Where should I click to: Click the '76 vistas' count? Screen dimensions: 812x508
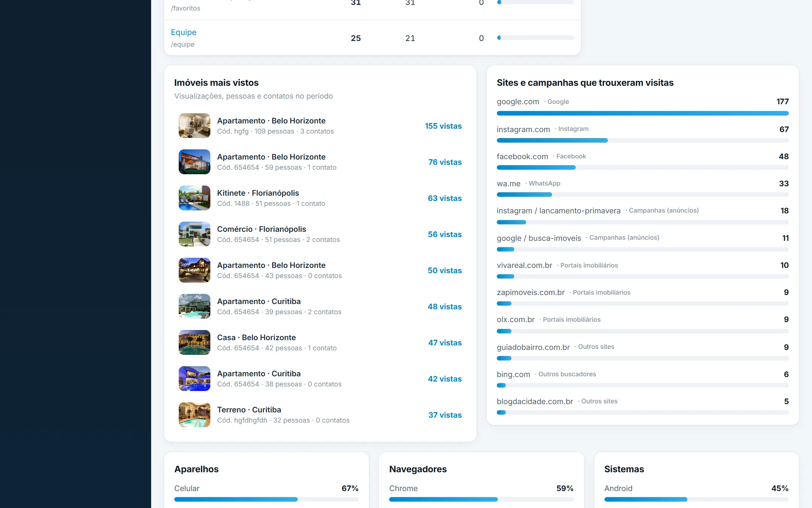(445, 162)
